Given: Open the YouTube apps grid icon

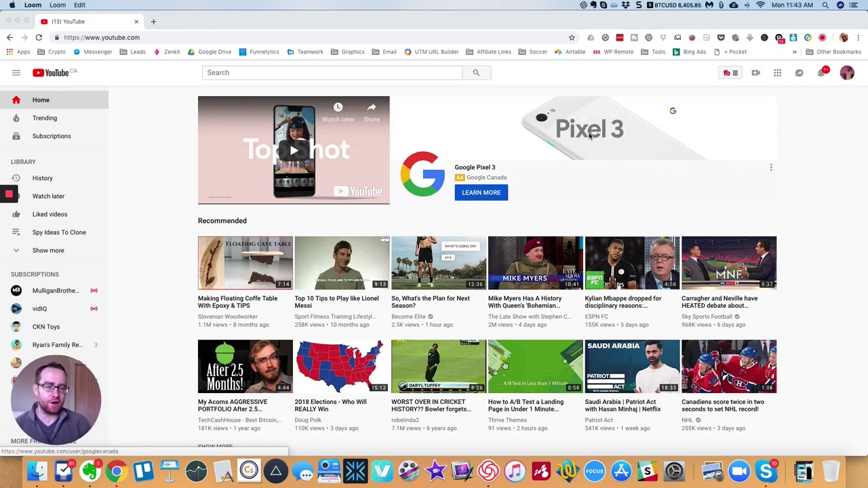Looking at the screenshot, I should [x=777, y=73].
